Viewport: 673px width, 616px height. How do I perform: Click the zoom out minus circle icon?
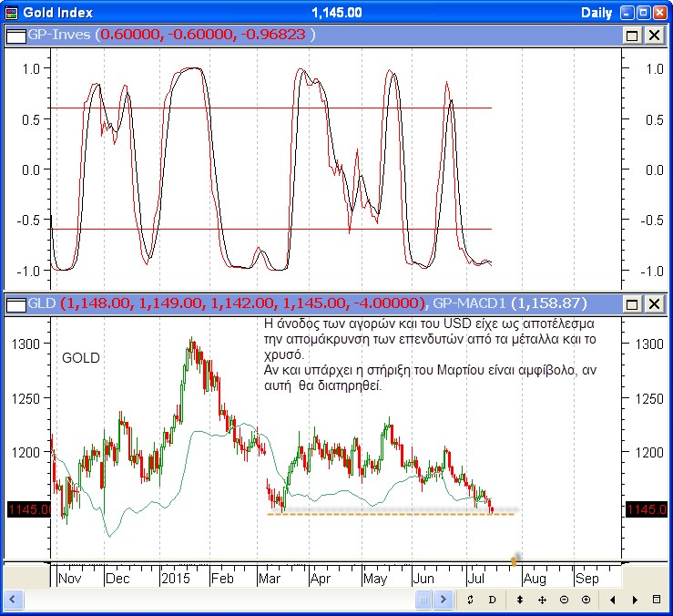coord(564,600)
